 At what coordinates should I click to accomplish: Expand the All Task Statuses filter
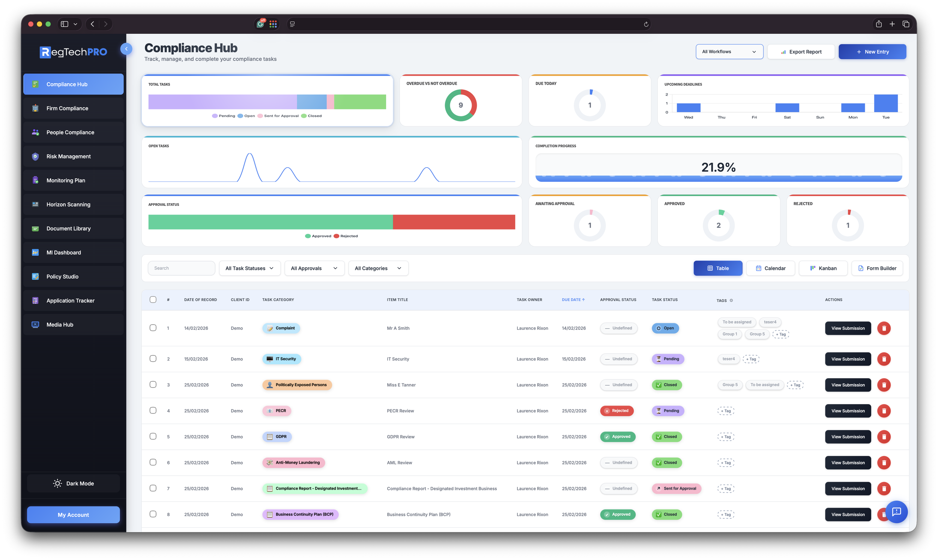pyautogui.click(x=249, y=268)
